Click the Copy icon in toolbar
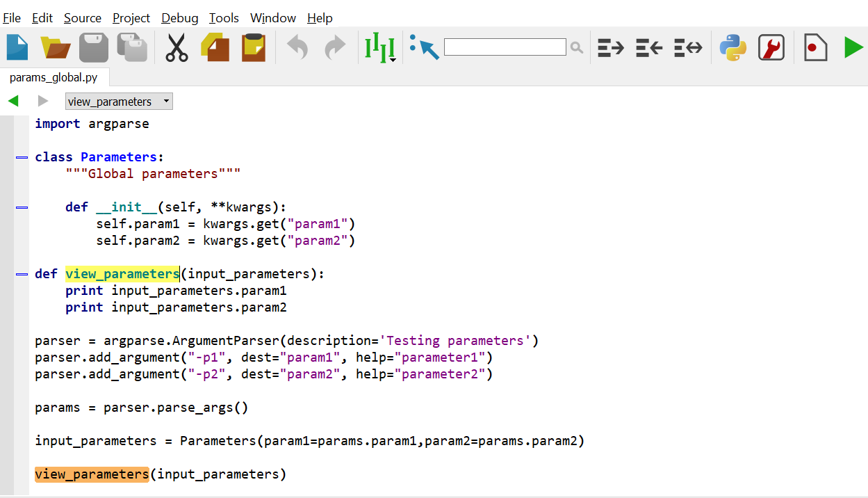Image resolution: width=868 pixels, height=498 pixels. pos(215,47)
